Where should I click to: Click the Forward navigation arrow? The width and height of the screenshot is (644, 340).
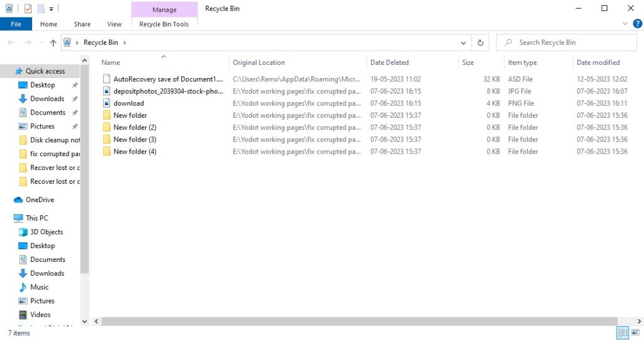(28, 42)
